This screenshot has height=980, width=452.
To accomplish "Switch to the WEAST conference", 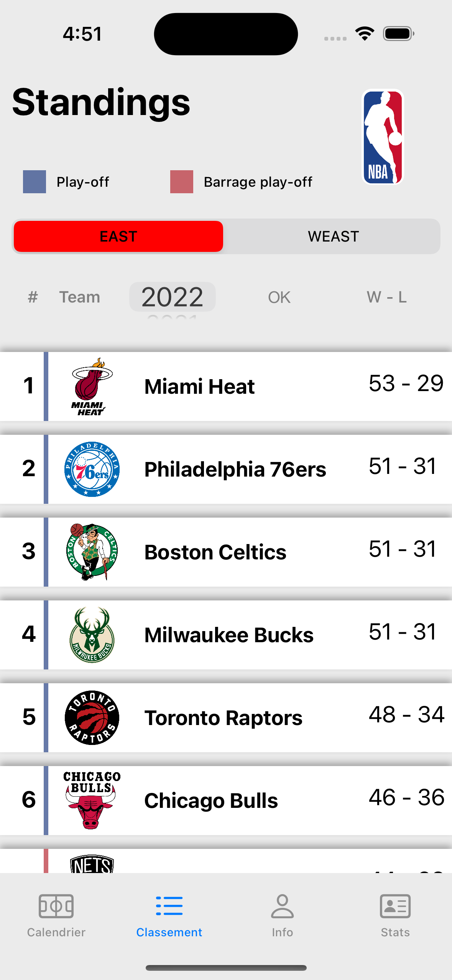I will [x=333, y=236].
